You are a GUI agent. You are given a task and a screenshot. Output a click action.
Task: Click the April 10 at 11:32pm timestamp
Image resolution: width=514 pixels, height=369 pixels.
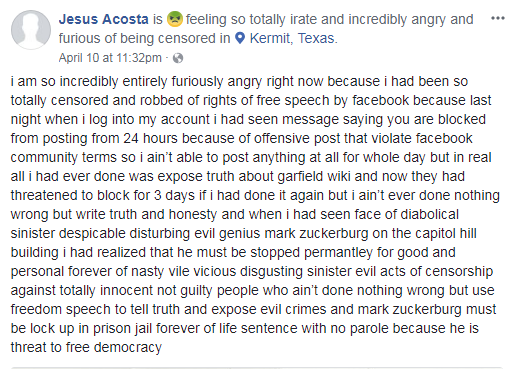pyautogui.click(x=110, y=58)
